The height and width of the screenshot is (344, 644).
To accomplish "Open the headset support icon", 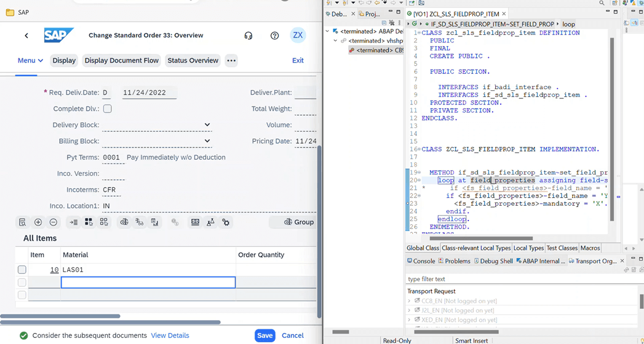I will 248,36.
